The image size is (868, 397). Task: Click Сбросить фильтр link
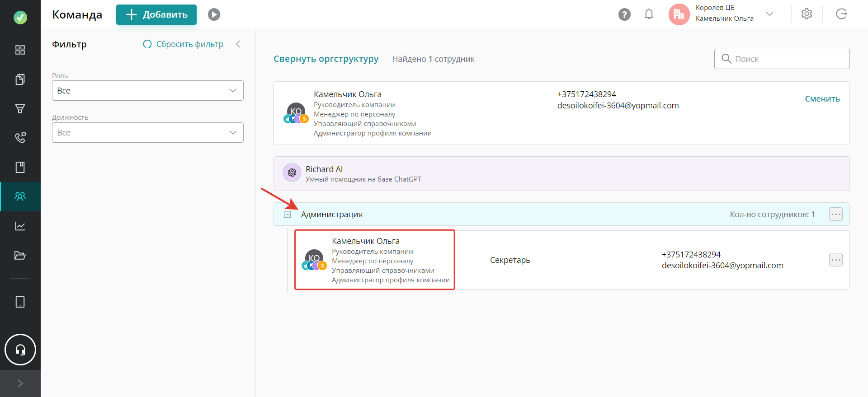[183, 44]
